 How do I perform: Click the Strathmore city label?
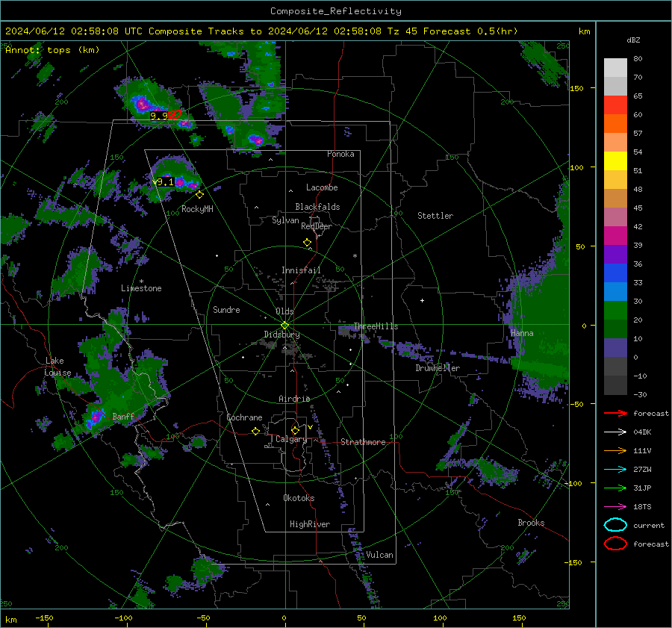(x=363, y=442)
